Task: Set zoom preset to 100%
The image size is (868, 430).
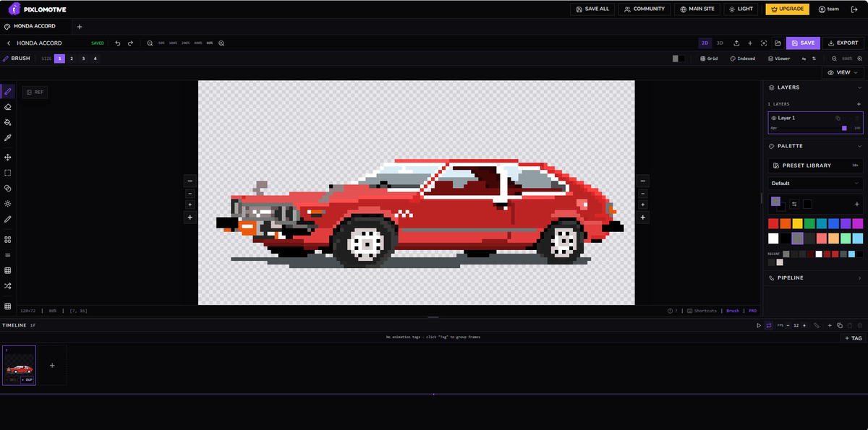Action: click(173, 43)
